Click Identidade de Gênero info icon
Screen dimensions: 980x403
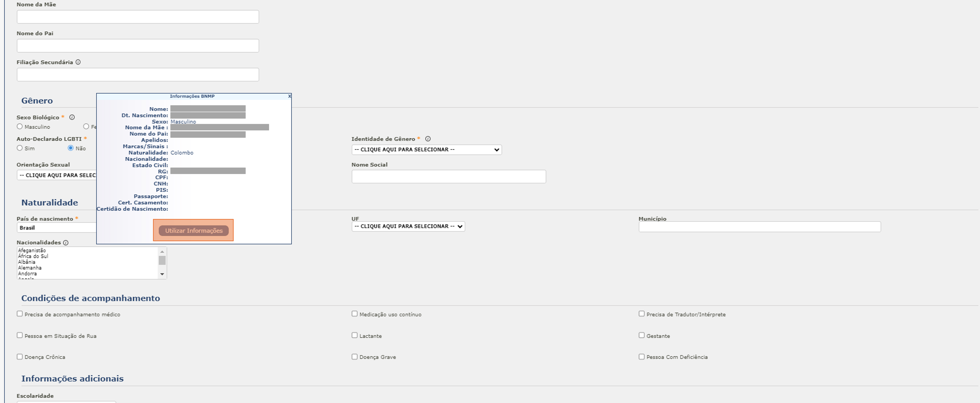point(428,139)
